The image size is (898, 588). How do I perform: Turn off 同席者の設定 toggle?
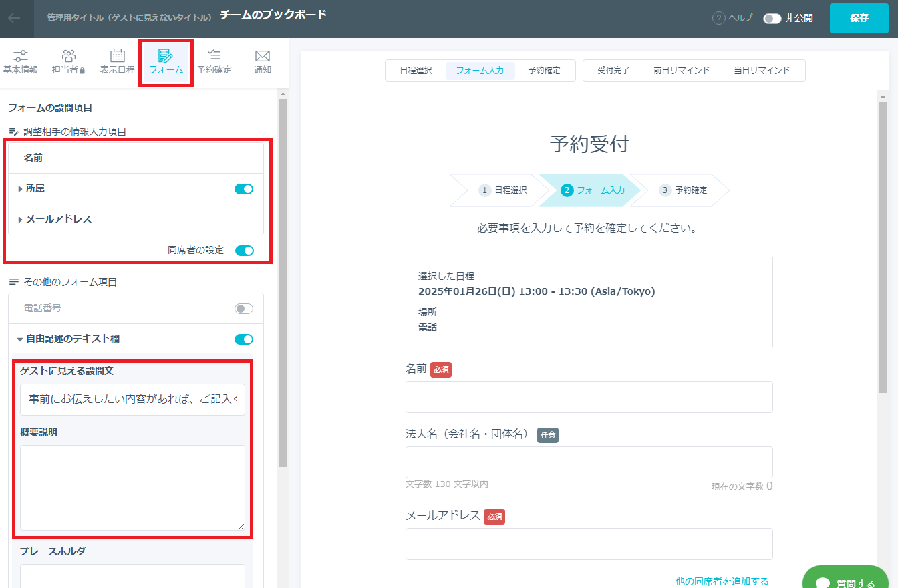click(x=245, y=251)
